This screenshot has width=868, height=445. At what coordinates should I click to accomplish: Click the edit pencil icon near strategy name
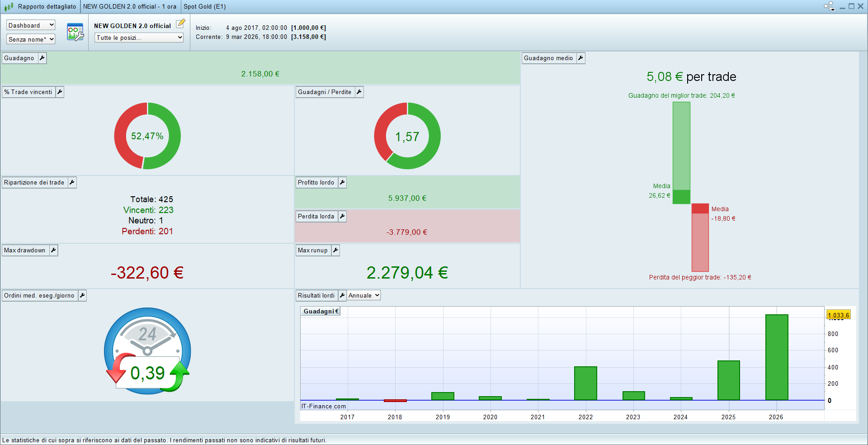pyautogui.click(x=180, y=24)
